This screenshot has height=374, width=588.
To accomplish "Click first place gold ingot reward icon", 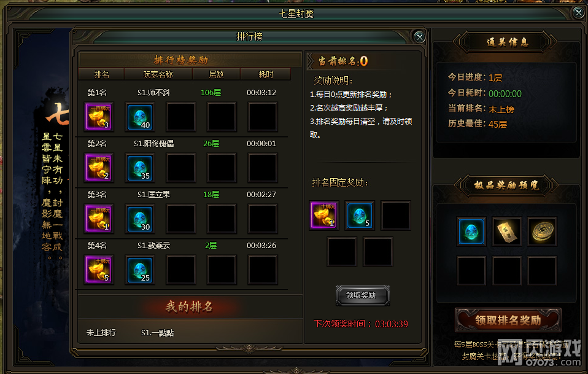I will 99,117.
